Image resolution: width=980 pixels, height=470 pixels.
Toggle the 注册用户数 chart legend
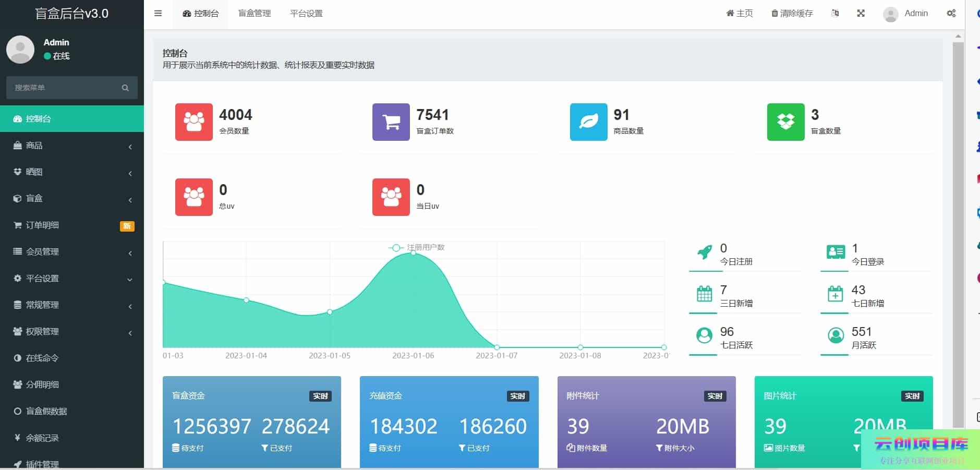(417, 247)
